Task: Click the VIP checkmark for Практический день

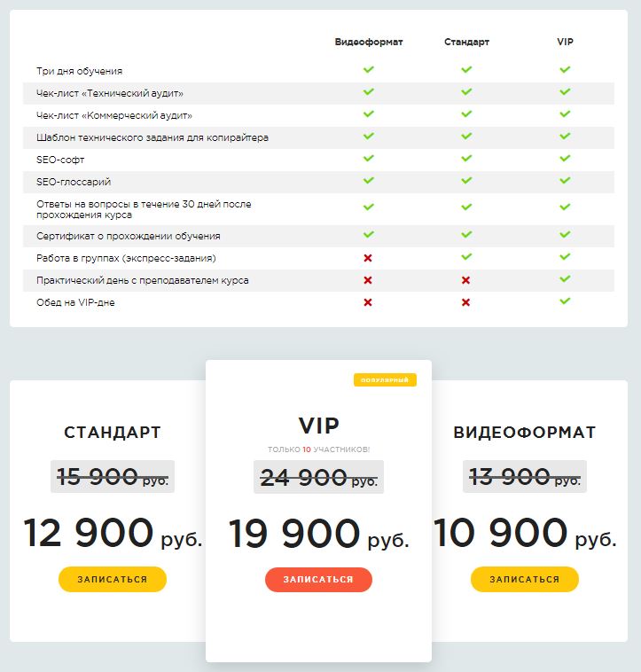Action: 565,279
